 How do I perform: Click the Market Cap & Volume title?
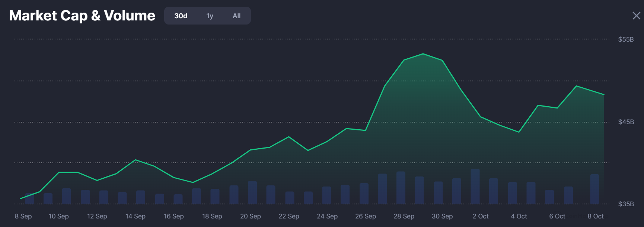click(x=82, y=16)
